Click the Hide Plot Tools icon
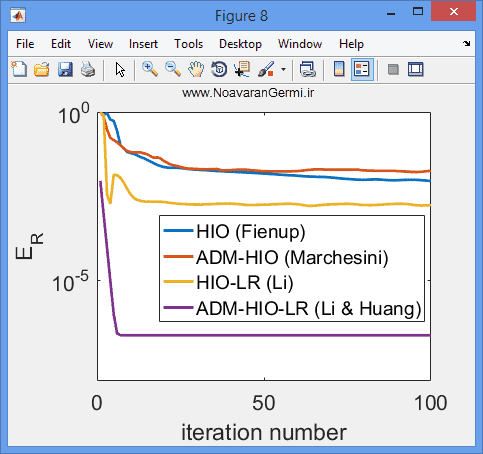The width and height of the screenshot is (483, 454). [393, 69]
